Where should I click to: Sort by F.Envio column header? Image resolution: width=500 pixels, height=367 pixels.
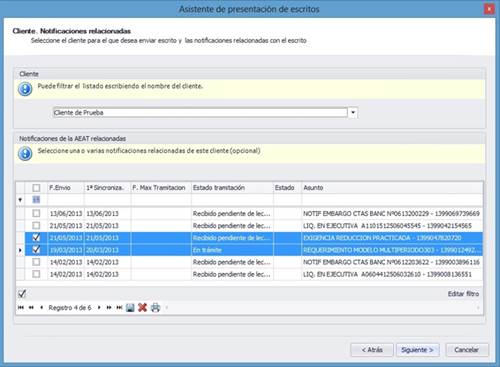66,188
